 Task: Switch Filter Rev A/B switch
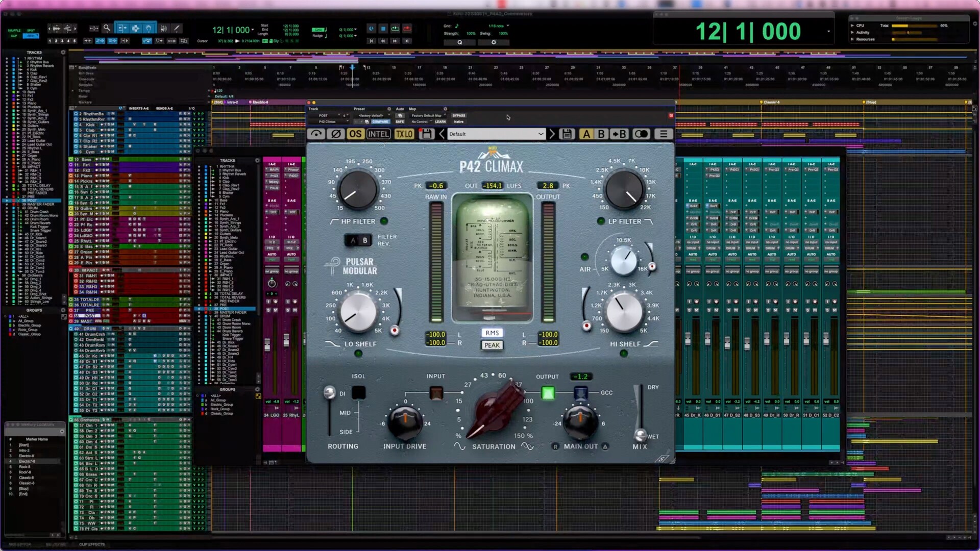point(358,240)
